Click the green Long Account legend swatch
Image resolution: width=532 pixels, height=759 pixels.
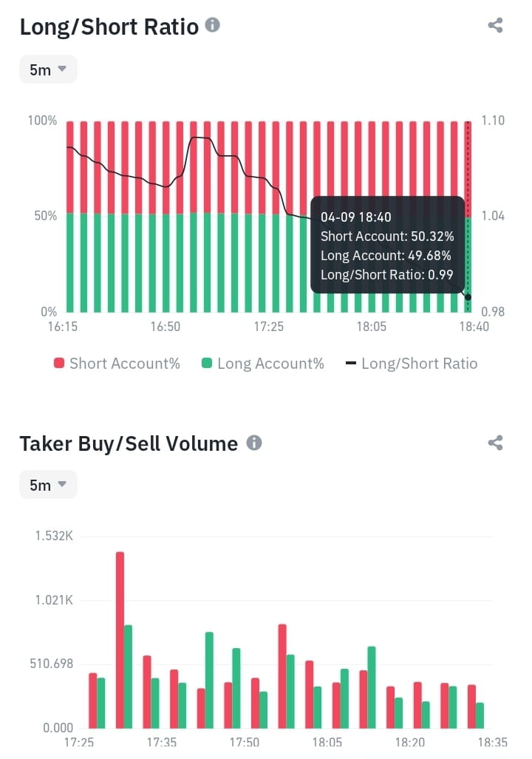point(207,363)
